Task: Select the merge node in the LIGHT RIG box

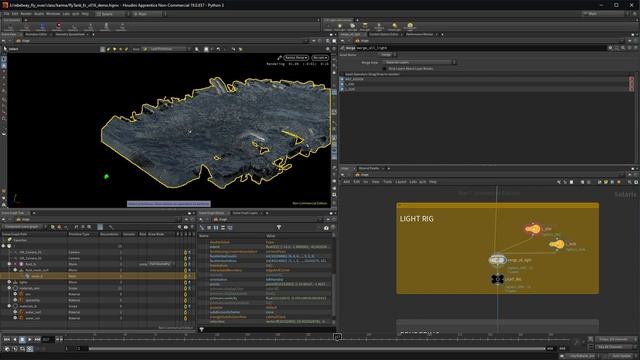Action: 497,260
